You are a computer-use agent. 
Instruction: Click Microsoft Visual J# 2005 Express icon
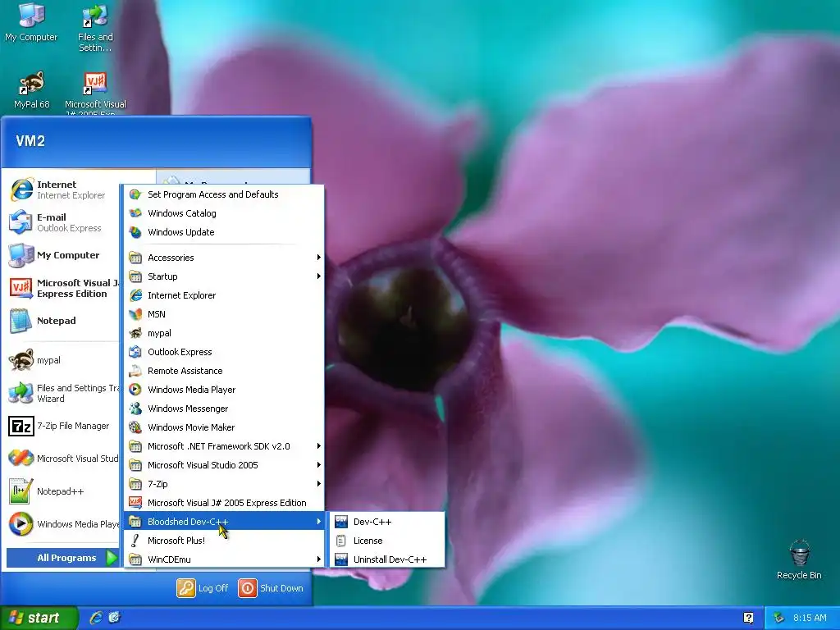coord(135,503)
